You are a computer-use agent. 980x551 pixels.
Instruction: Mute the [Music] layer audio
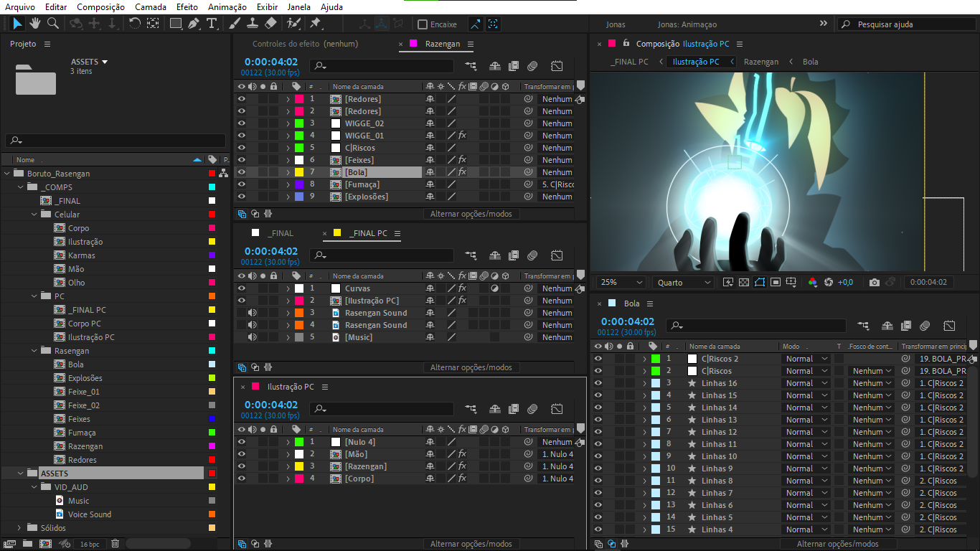(x=252, y=337)
